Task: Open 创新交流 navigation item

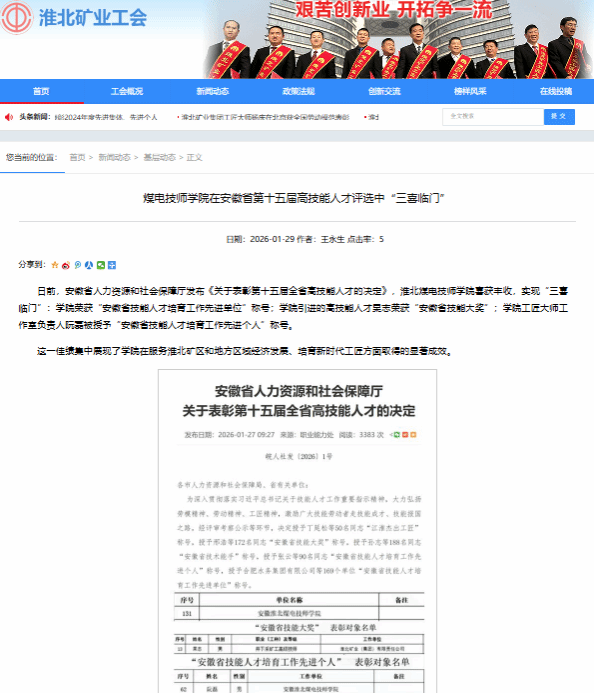Action: [x=384, y=91]
